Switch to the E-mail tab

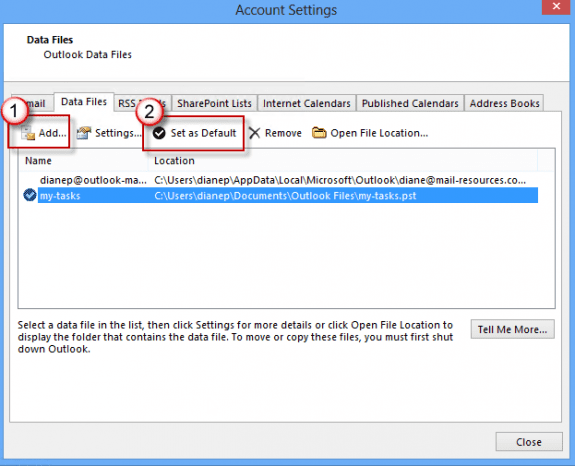(x=32, y=103)
